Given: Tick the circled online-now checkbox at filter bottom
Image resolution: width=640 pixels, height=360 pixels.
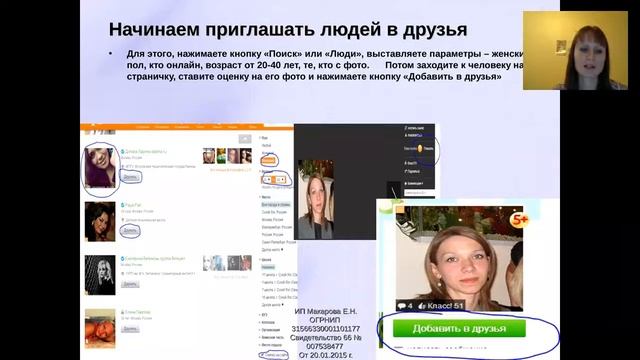Looking at the screenshot, I should pyautogui.click(x=262, y=356).
